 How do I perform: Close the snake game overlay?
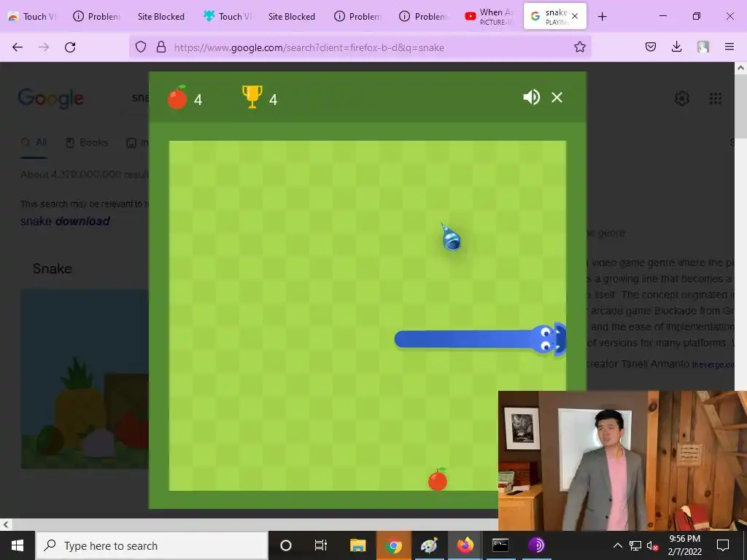click(557, 98)
